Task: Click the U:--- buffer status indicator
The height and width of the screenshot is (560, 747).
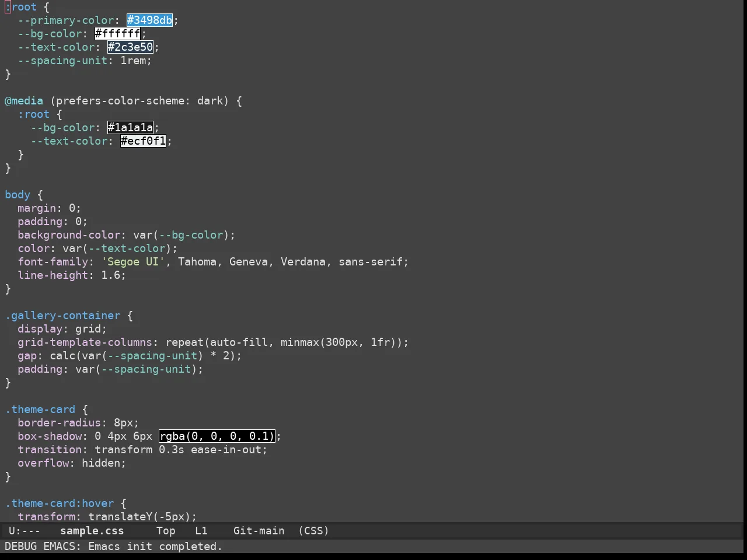Action: tap(25, 531)
